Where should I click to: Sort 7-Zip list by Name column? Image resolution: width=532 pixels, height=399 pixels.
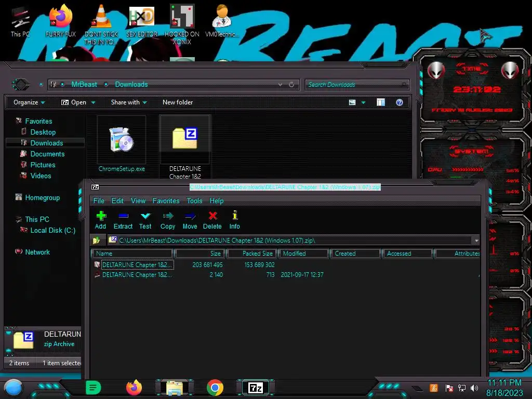pyautogui.click(x=132, y=254)
